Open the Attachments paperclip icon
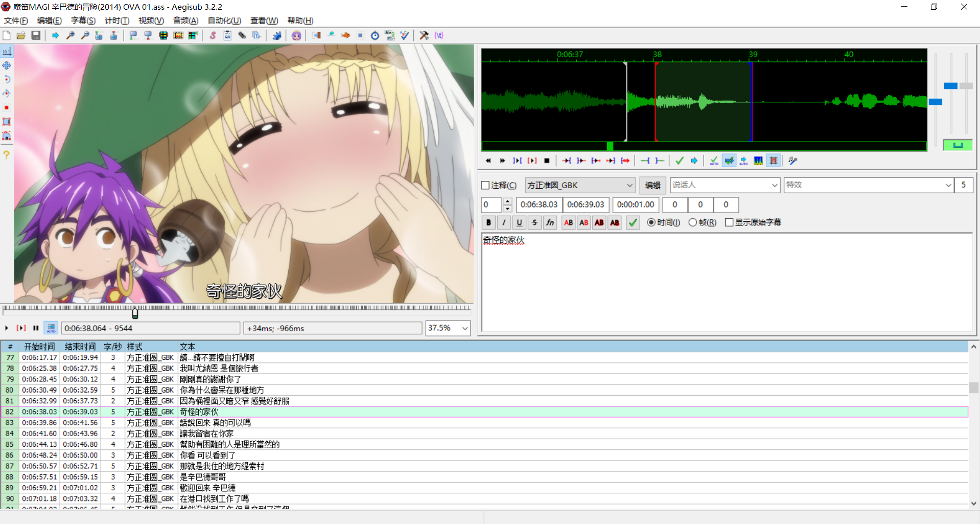Viewport: 980px width, 524px height. 242,35
